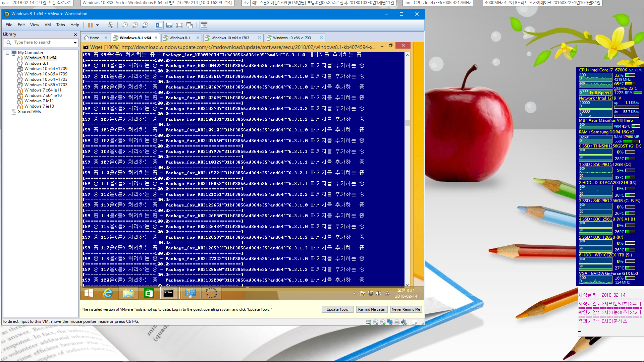The height and width of the screenshot is (362, 644).
Task: Click printer status bar device icon
Action: coord(397,322)
